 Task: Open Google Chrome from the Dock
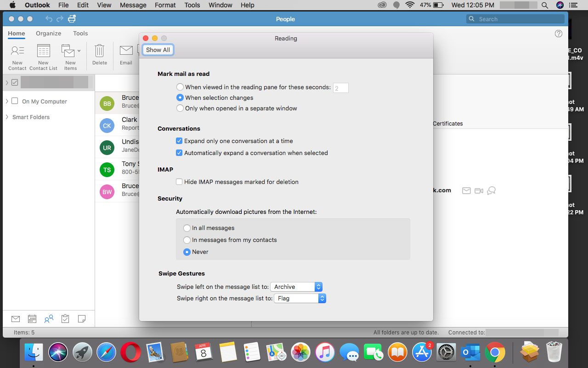494,353
